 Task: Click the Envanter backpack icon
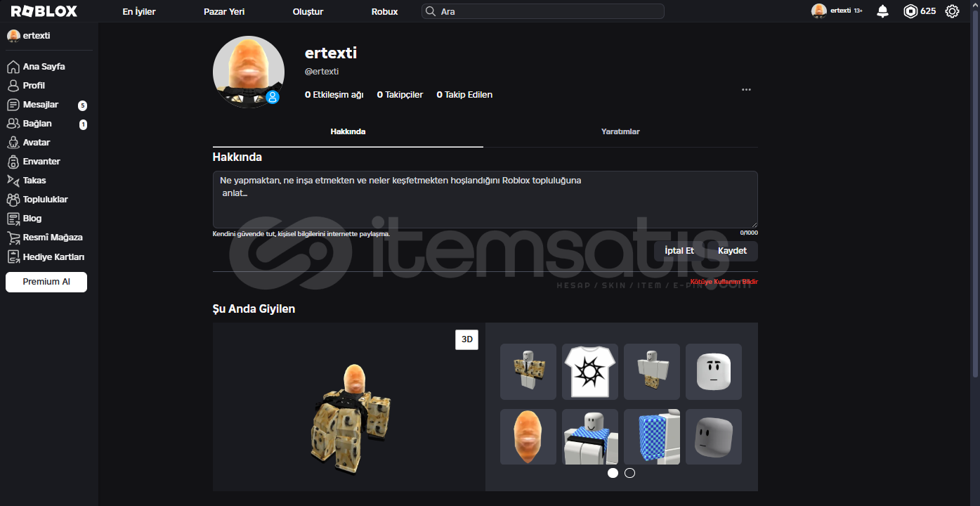13,162
